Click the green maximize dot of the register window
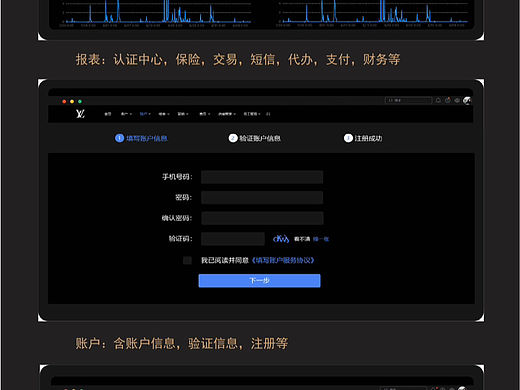The width and height of the screenshot is (520, 390). coord(80,101)
